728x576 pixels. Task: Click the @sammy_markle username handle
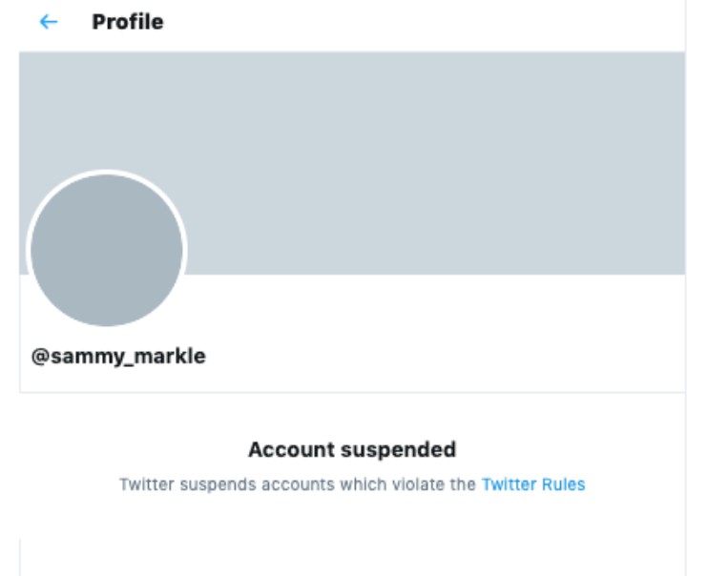point(118,357)
